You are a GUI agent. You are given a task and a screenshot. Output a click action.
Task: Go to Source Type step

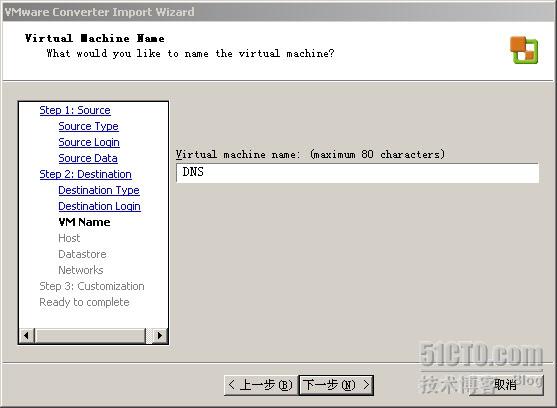[x=88, y=126]
